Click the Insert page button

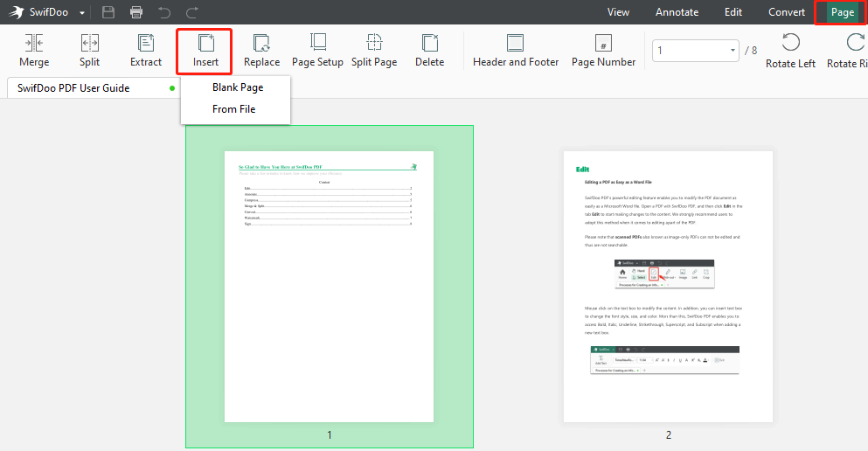205,51
